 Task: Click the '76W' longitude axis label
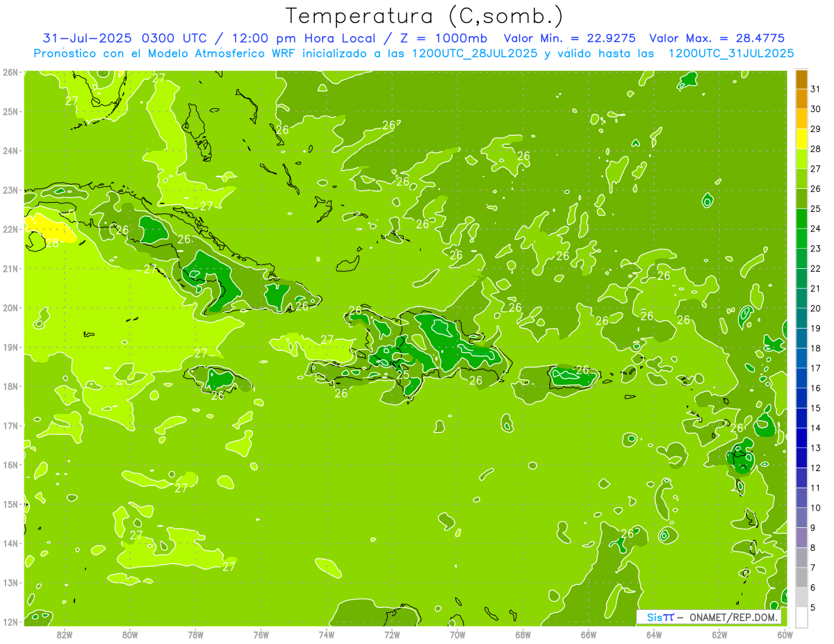coord(261,634)
